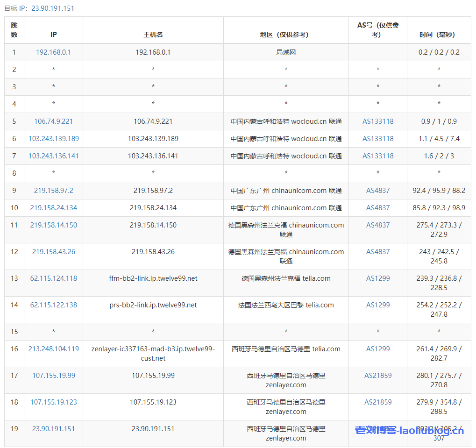
Task: Click the 时间（毫秒） column header
Action: 438,35
